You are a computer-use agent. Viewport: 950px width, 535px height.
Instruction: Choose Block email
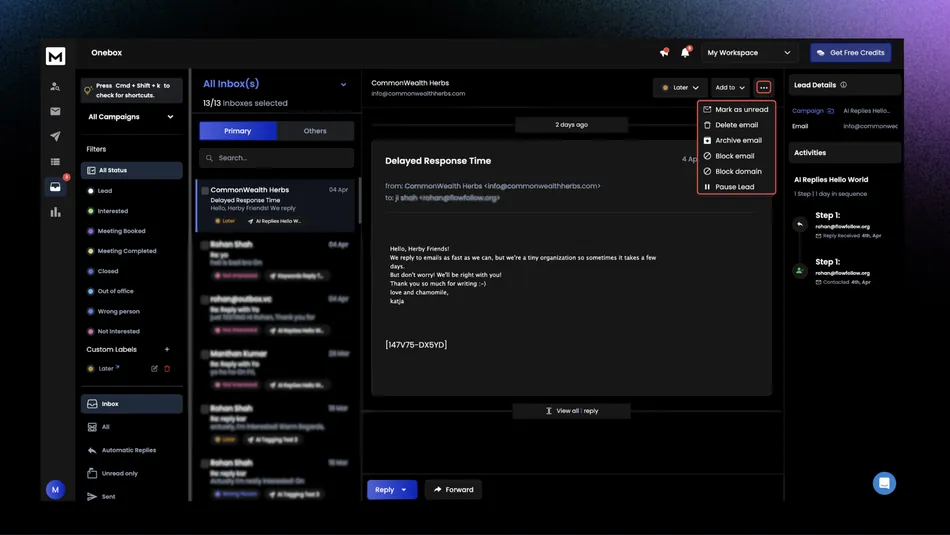(729, 156)
